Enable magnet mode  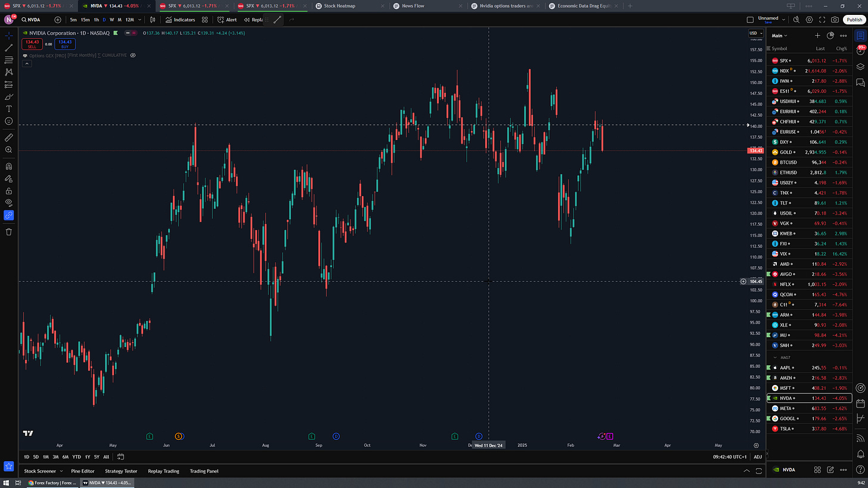click(x=9, y=166)
